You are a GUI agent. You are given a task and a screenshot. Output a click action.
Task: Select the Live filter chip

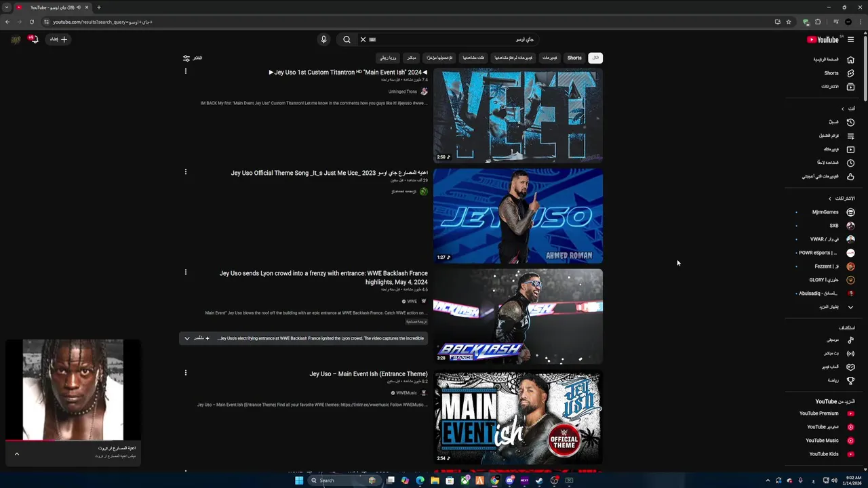click(x=411, y=58)
